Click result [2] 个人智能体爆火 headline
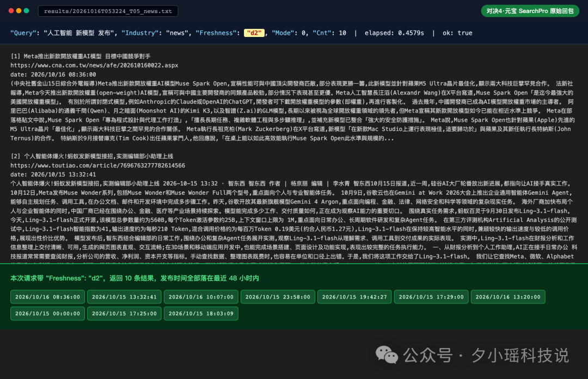The width and height of the screenshot is (588, 379). pyautogui.click(x=92, y=156)
